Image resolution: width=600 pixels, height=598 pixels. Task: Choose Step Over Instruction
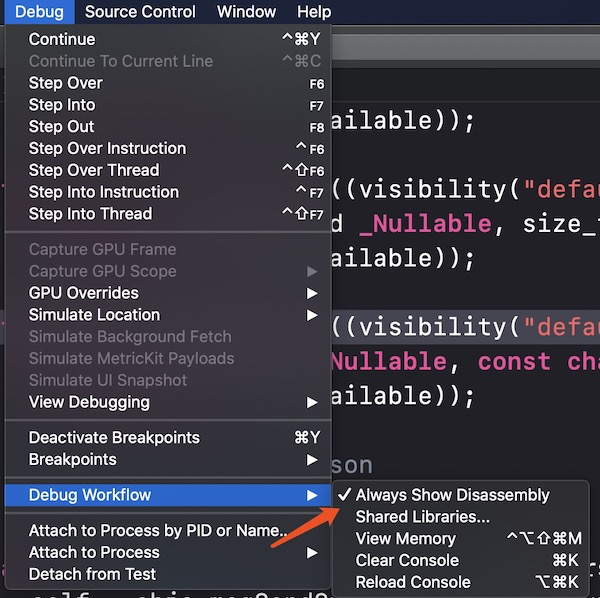pyautogui.click(x=168, y=148)
